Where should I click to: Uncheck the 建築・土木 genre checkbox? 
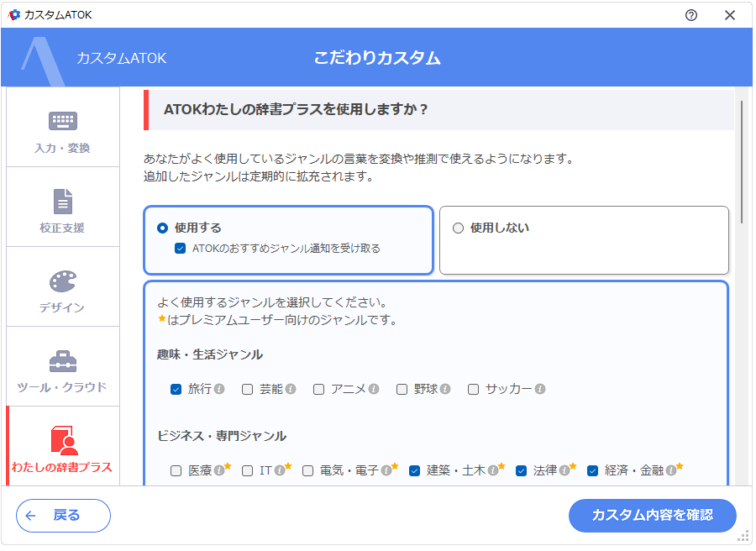(415, 470)
